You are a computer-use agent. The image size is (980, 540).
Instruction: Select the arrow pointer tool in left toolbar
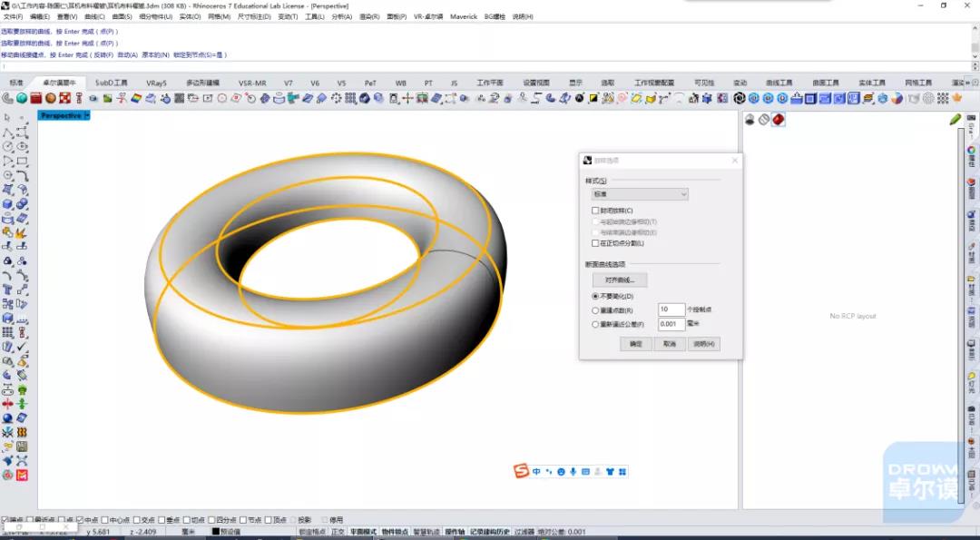click(7, 117)
